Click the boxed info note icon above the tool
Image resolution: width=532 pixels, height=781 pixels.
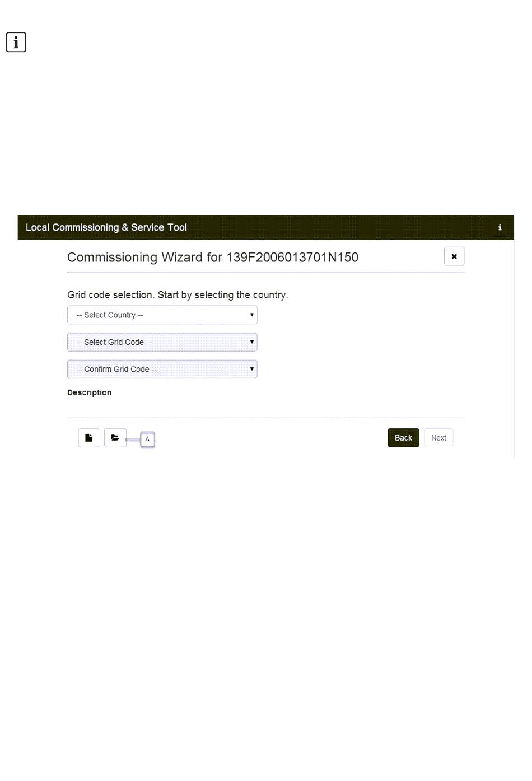coord(16,42)
